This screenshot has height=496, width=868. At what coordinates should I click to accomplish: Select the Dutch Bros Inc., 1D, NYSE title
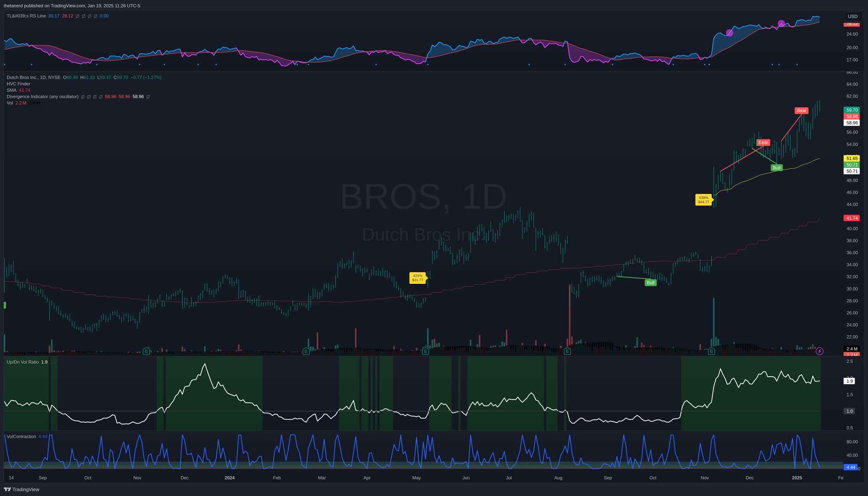pyautogui.click(x=33, y=78)
